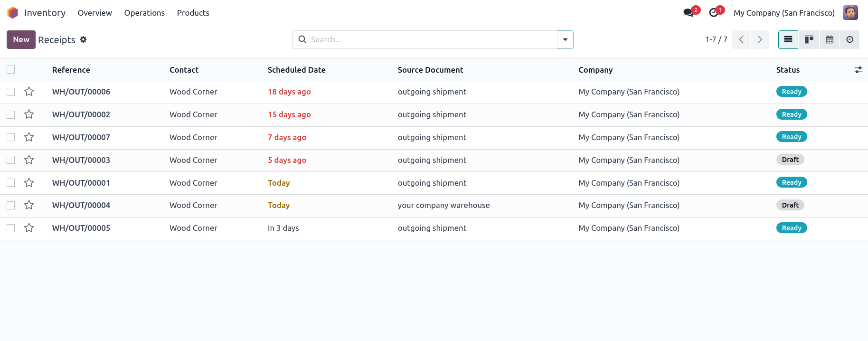The image size is (868, 341).
Task: Switch to Calendar view
Action: coord(830,39)
